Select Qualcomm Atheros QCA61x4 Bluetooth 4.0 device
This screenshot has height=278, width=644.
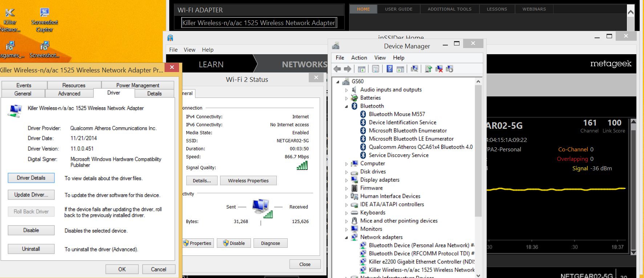(x=421, y=147)
